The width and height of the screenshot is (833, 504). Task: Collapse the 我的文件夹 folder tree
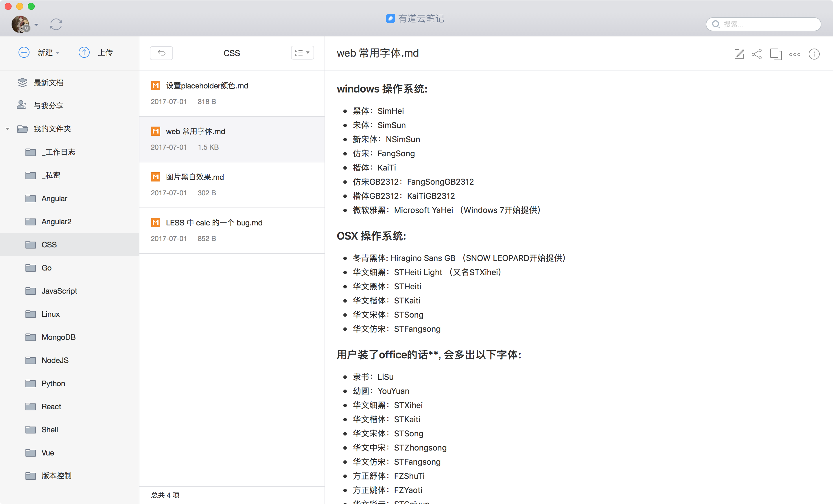pos(8,129)
